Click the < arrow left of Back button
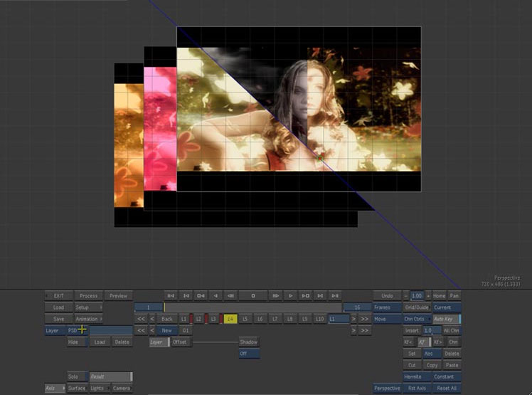 [152, 319]
